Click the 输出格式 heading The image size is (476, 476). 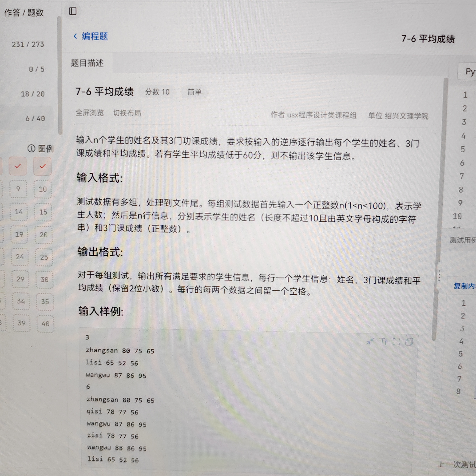click(100, 252)
